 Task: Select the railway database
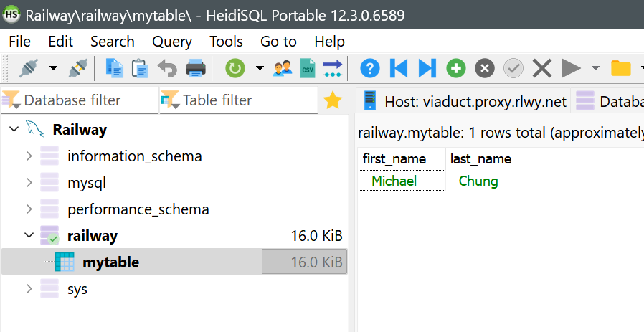click(93, 236)
